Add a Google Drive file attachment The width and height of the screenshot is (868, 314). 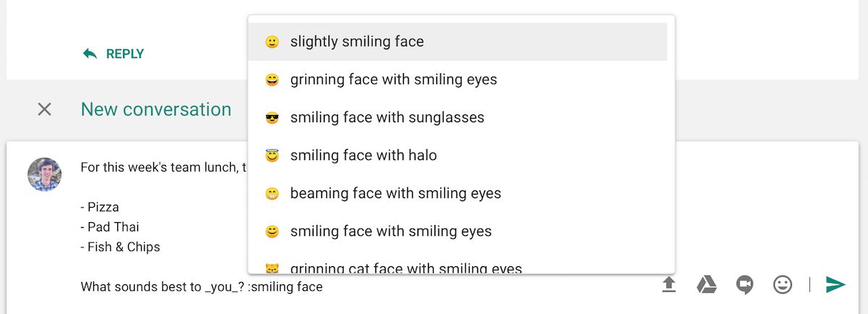click(707, 285)
